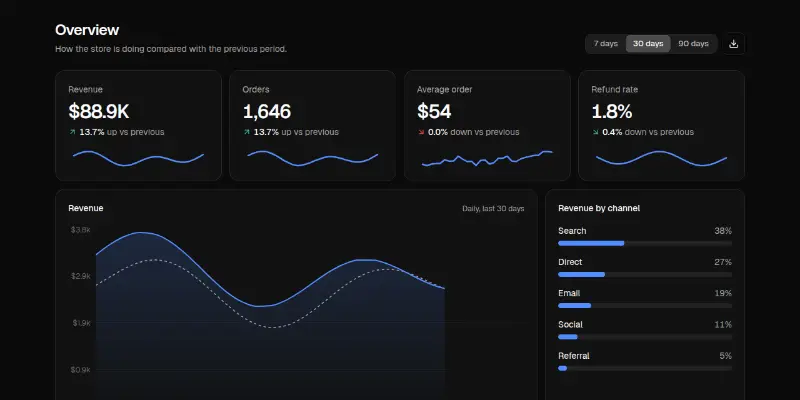
Task: Click the 19% Email share value
Action: tap(723, 293)
